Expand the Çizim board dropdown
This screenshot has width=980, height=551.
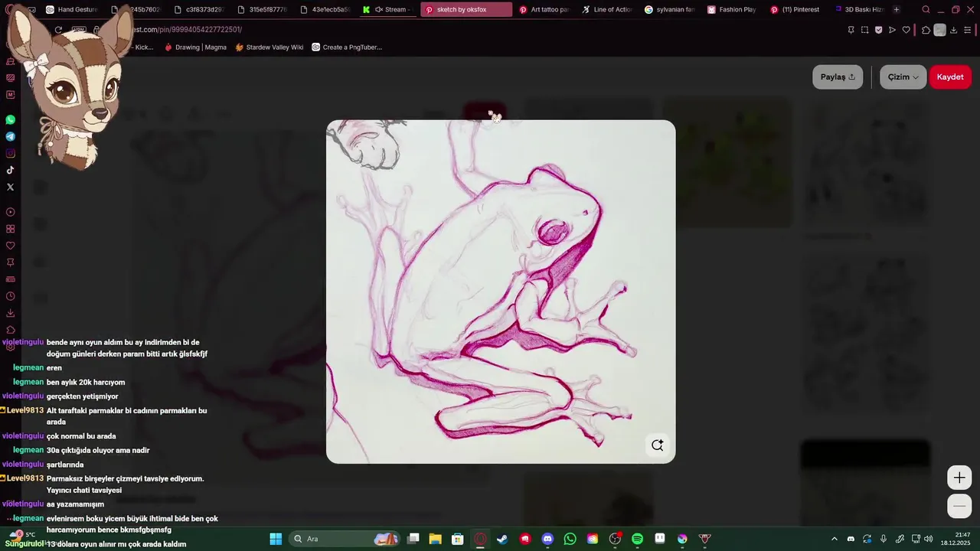[903, 77]
